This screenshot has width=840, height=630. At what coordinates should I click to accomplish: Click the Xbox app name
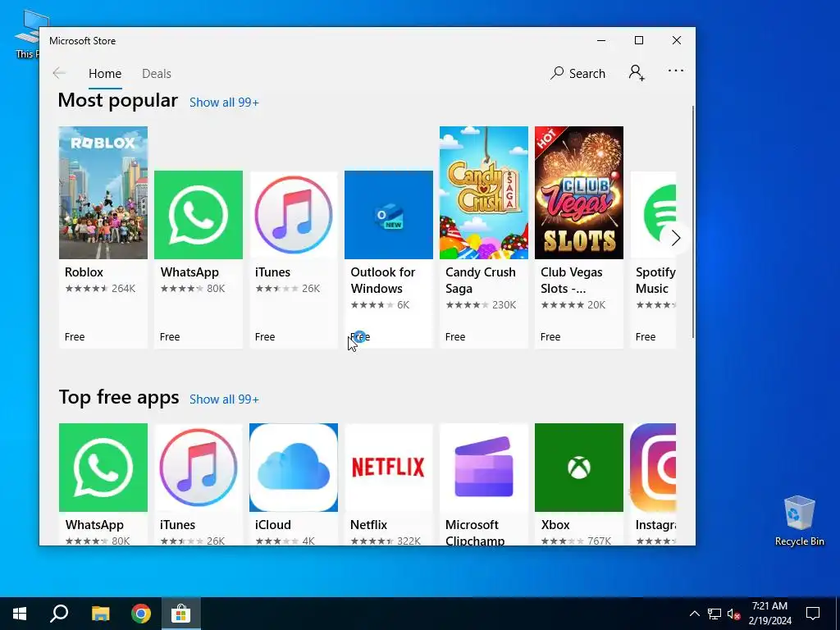pos(555,525)
